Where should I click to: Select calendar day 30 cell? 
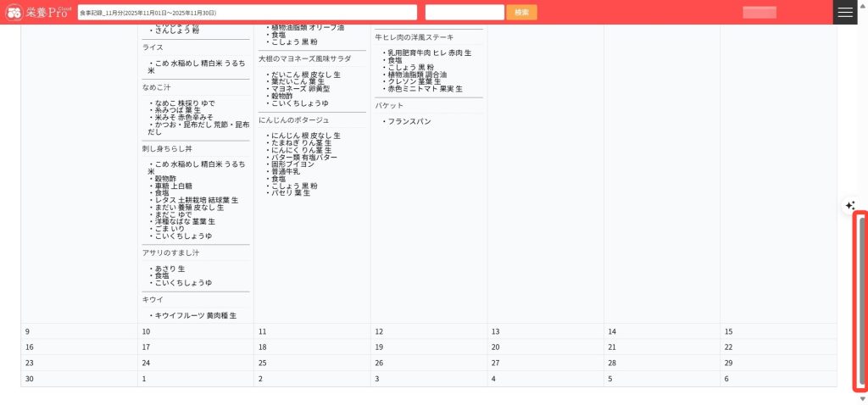(x=79, y=379)
